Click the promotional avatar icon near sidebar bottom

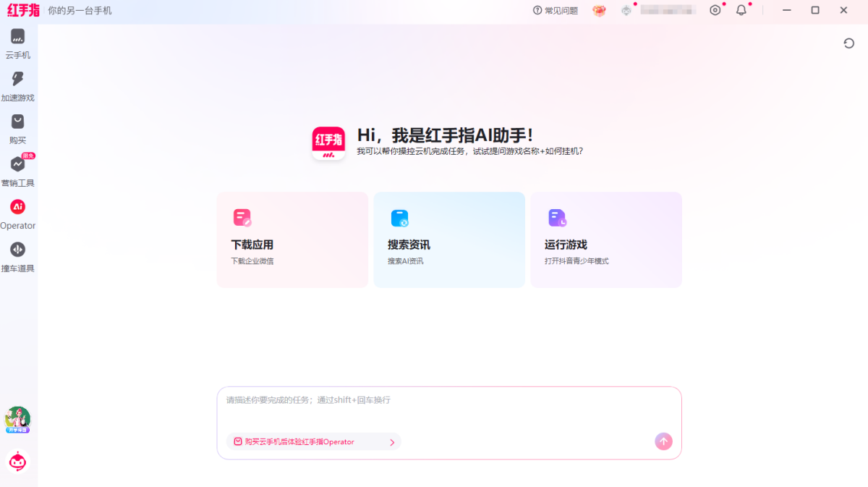pyautogui.click(x=18, y=420)
